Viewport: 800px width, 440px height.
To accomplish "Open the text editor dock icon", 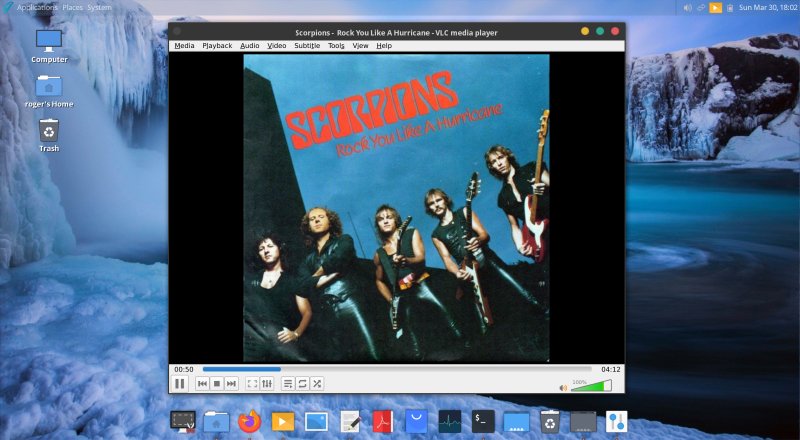I will [x=350, y=422].
